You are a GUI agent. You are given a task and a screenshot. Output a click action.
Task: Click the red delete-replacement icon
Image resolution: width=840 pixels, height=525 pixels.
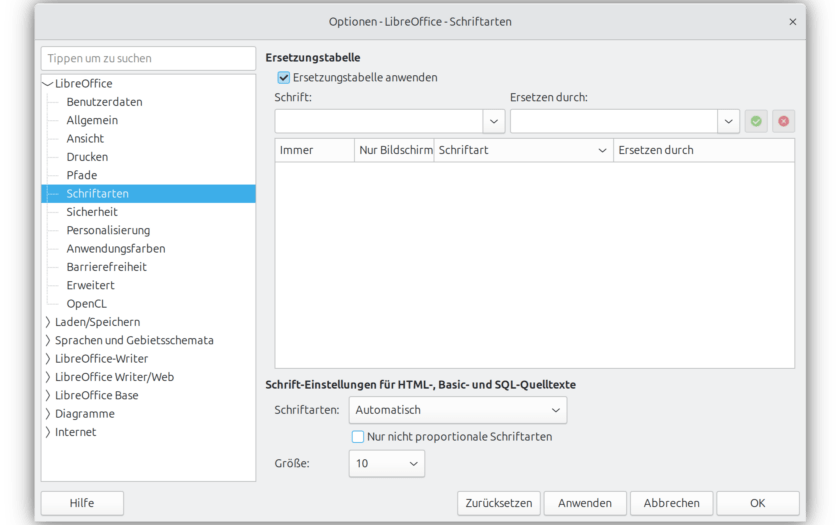click(x=783, y=122)
